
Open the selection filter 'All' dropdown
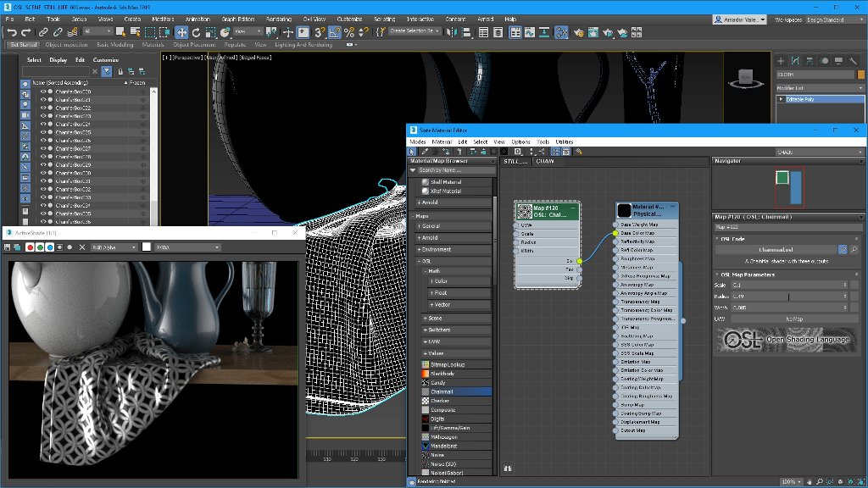97,31
